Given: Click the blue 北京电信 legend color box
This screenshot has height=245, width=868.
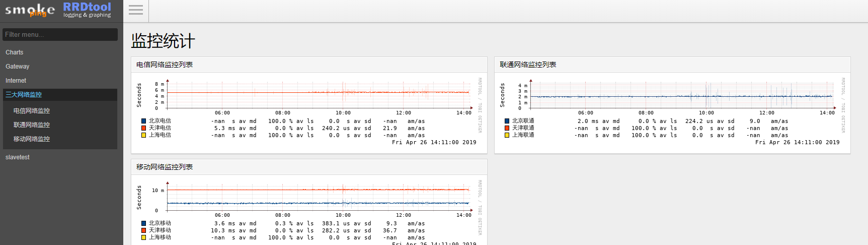Looking at the screenshot, I should 144,121.
